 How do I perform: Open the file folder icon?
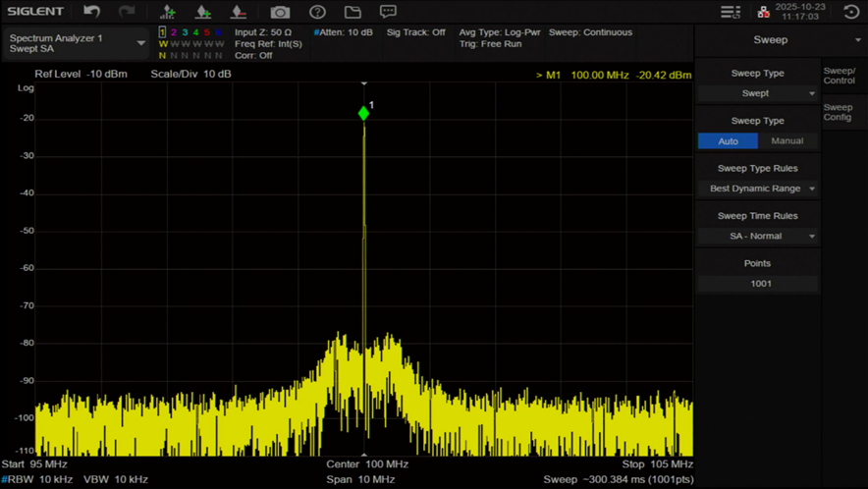click(x=353, y=12)
